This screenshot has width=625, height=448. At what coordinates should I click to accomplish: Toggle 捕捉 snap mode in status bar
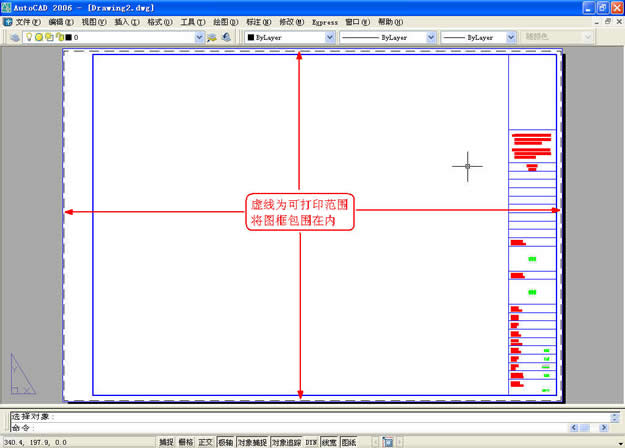tap(166, 442)
